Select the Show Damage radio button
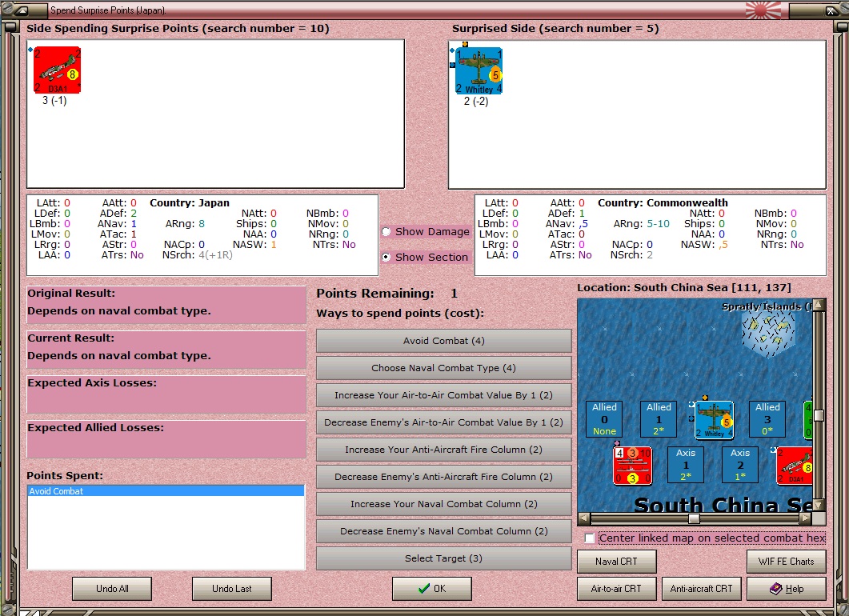This screenshot has height=616, width=849. [x=386, y=232]
